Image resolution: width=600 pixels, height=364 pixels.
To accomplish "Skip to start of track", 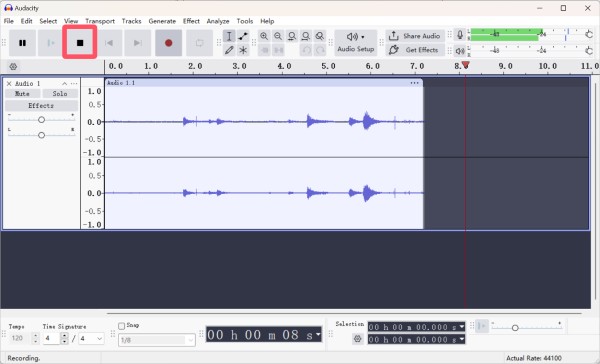I will point(109,43).
